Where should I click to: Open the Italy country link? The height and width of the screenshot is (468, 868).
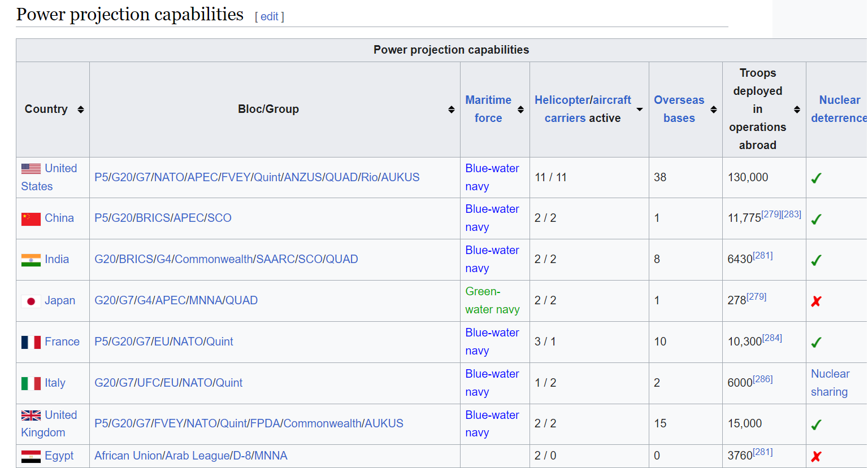pyautogui.click(x=55, y=383)
